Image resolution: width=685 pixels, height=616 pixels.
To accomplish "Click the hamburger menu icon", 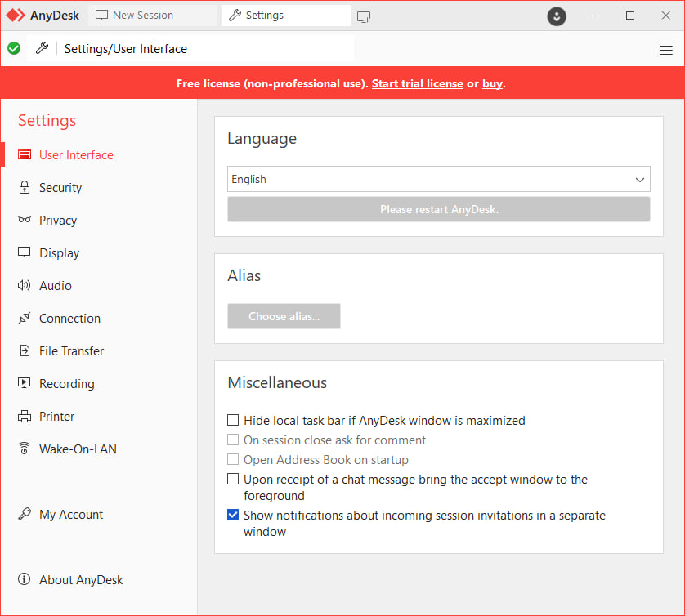I will pyautogui.click(x=665, y=49).
